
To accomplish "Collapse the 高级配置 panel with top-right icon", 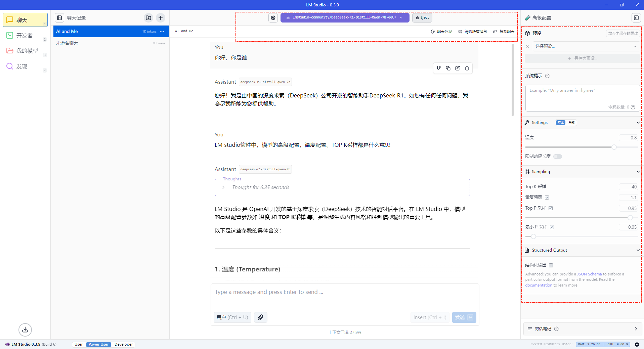I will pyautogui.click(x=636, y=18).
